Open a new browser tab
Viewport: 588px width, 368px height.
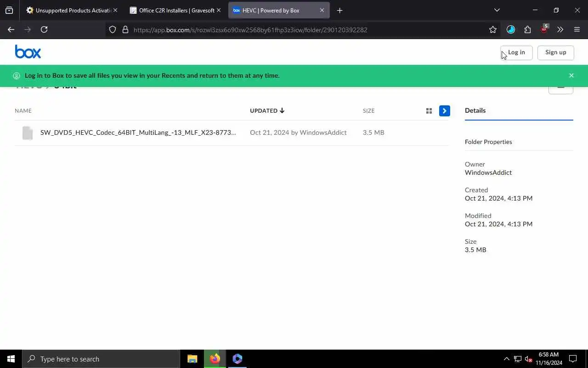point(339,10)
